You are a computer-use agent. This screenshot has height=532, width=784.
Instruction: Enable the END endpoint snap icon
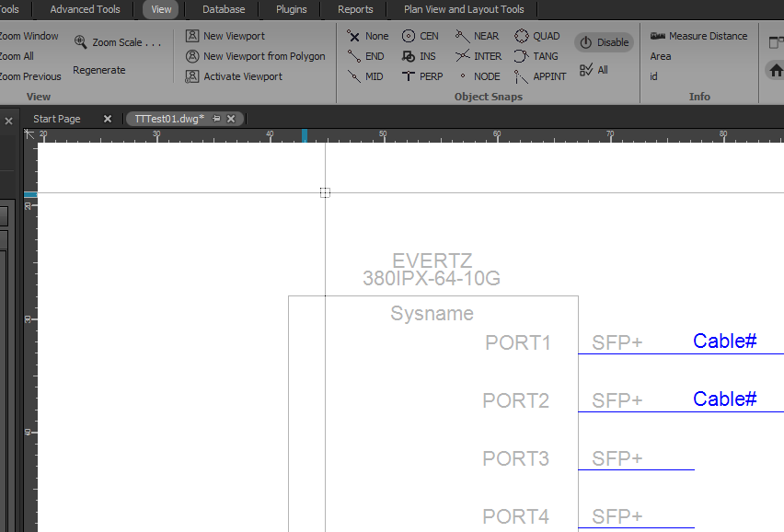353,56
